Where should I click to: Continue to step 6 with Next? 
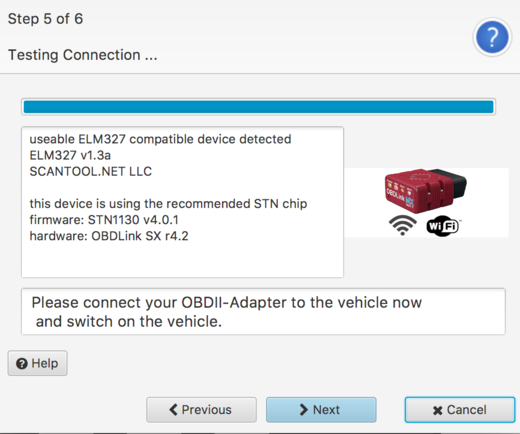click(x=321, y=410)
